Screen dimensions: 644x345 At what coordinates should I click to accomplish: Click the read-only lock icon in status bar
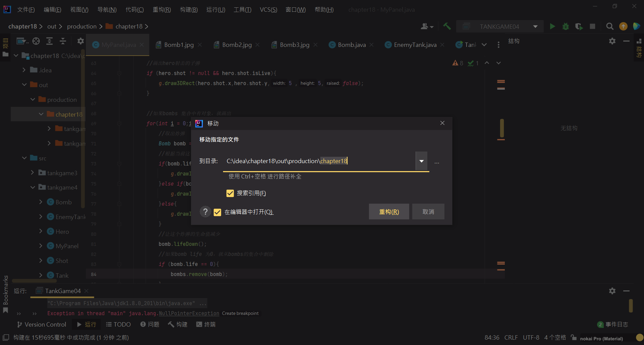click(x=574, y=337)
